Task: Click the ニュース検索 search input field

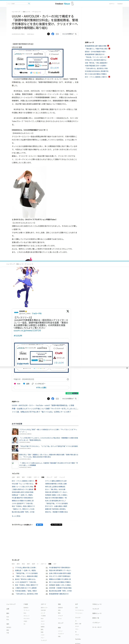Action: (17, 4)
